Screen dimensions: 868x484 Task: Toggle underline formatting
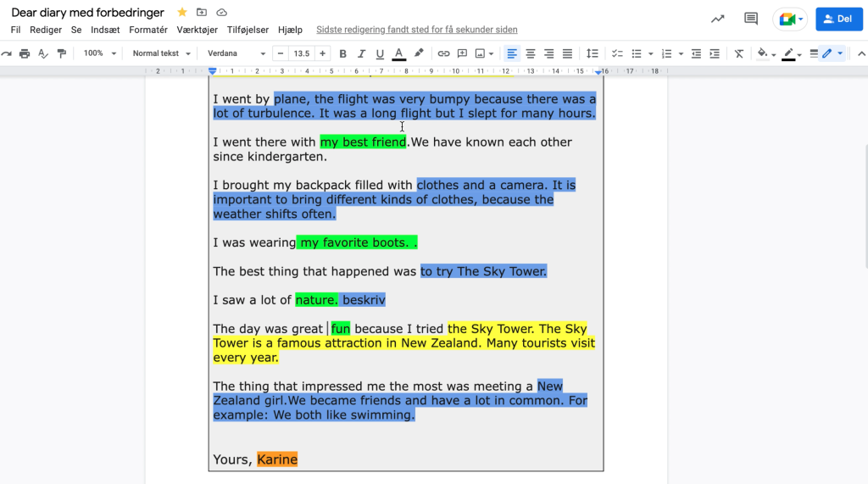point(380,53)
